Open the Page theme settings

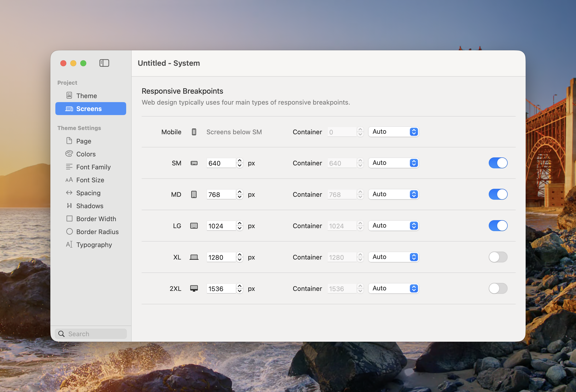(91, 141)
